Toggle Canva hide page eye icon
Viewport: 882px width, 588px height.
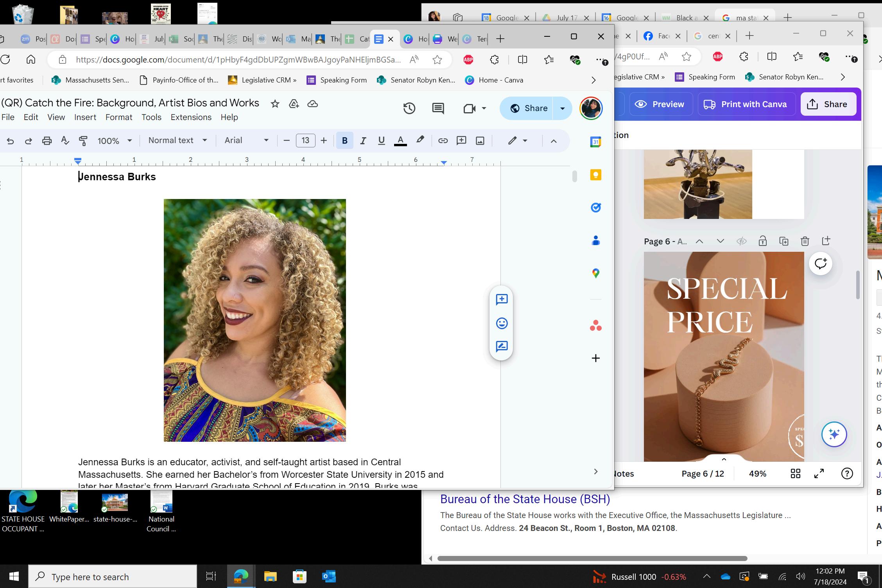click(741, 241)
